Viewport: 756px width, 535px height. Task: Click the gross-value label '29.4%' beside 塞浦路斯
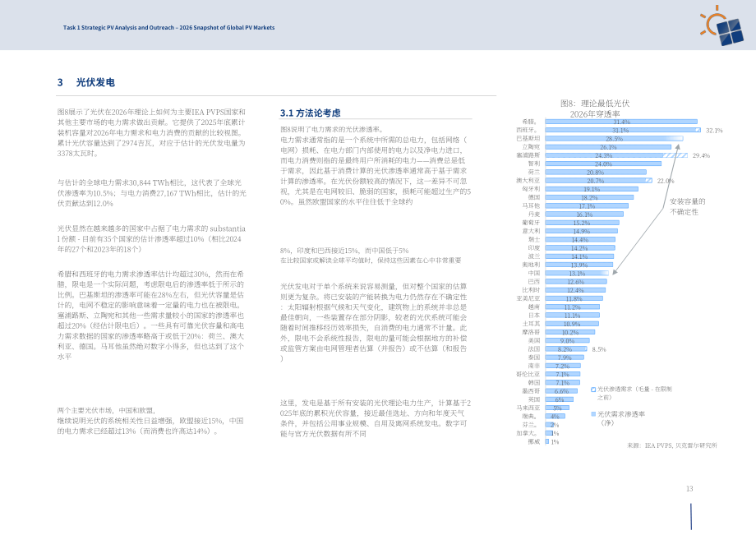[701, 155]
